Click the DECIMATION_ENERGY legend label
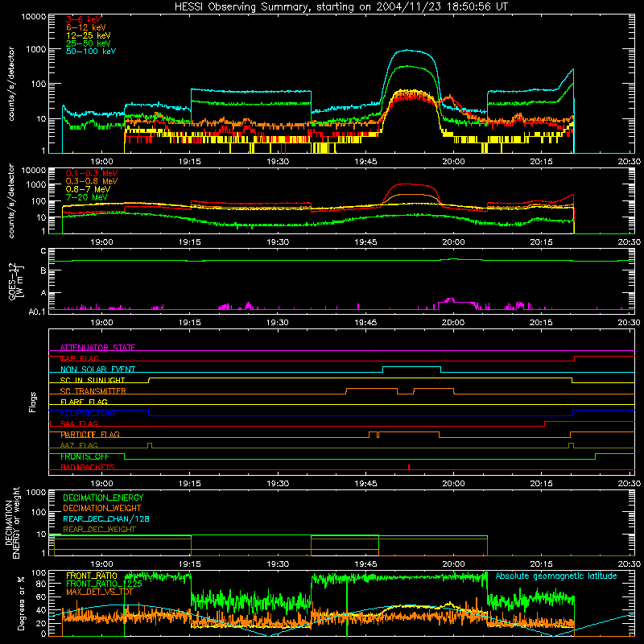Viewport: 644px width, 644px height. pyautogui.click(x=103, y=497)
